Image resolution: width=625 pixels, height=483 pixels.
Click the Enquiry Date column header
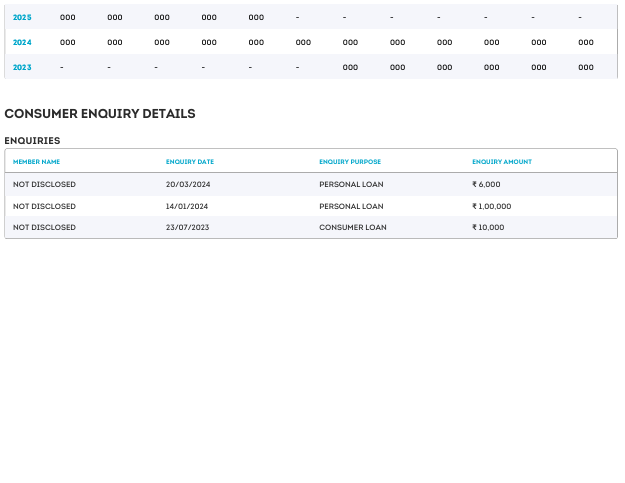pyautogui.click(x=190, y=161)
